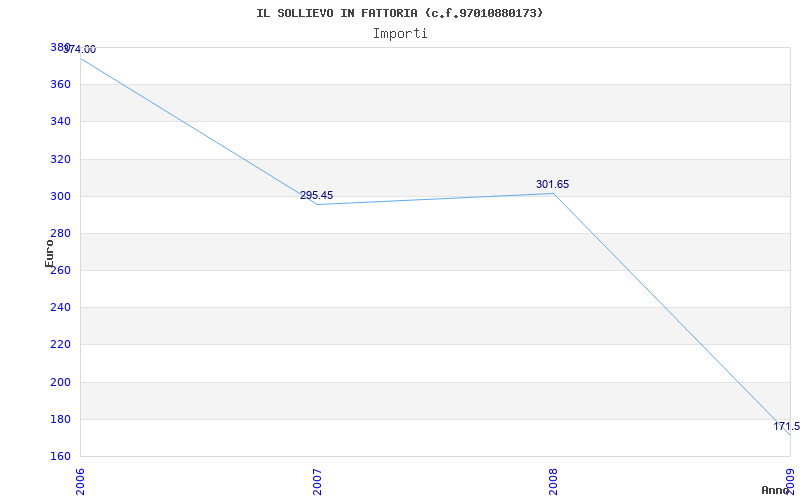Click the 171.5 data value label
800x500 pixels.
786,426
